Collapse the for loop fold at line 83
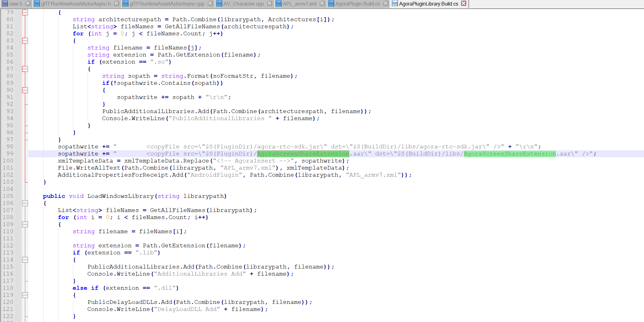The height and width of the screenshot is (322, 644). (x=25, y=41)
